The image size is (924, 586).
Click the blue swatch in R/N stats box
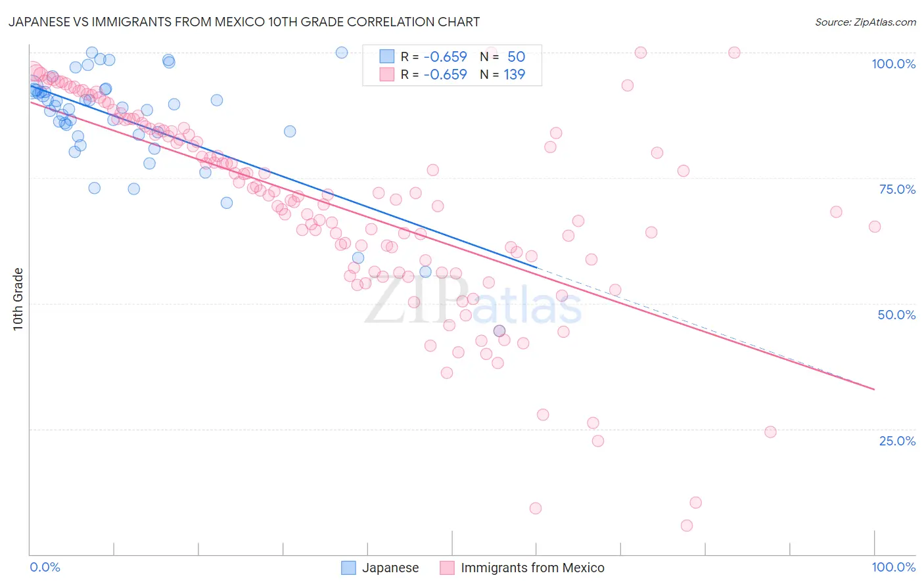click(387, 56)
